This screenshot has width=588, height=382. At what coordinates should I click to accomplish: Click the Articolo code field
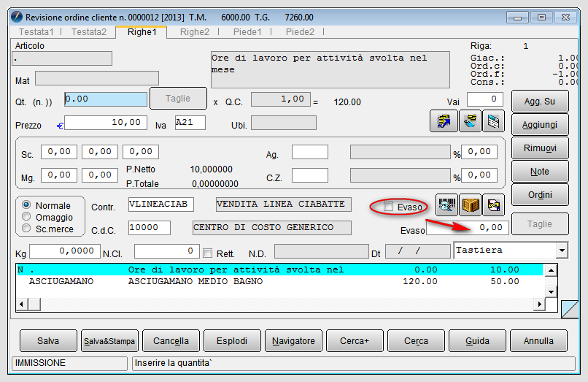coord(62,58)
